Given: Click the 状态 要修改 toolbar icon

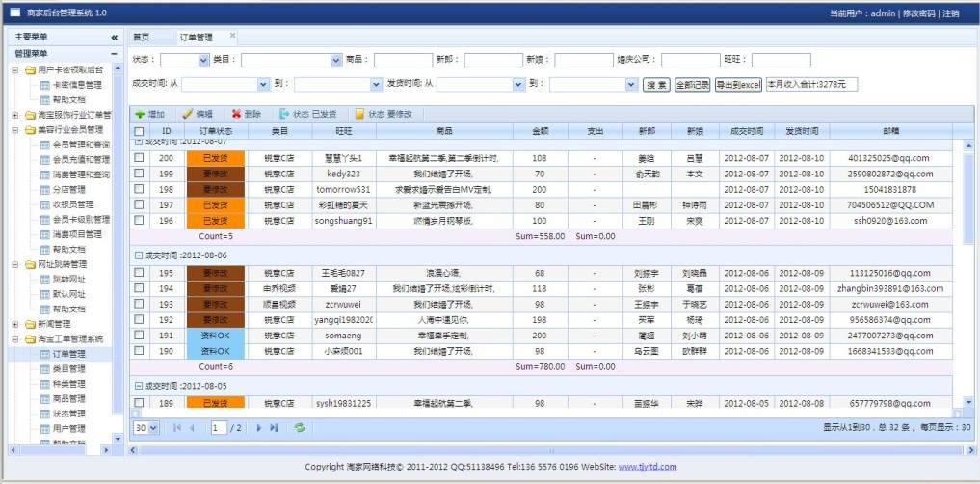Looking at the screenshot, I should click(359, 114).
